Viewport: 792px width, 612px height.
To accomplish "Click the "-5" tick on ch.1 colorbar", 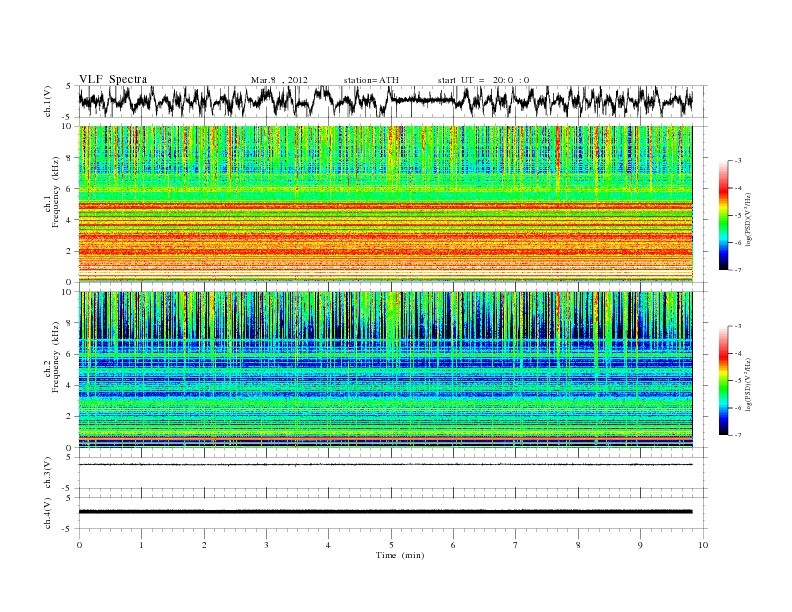I will (x=737, y=216).
